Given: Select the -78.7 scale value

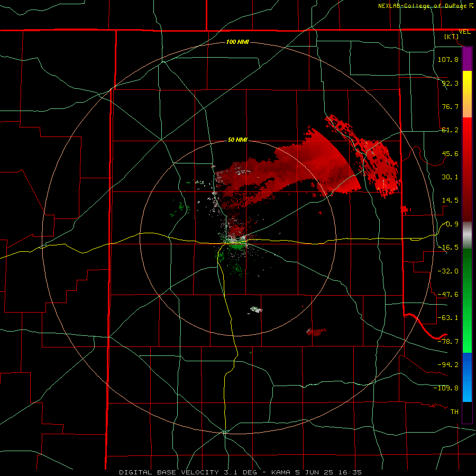Looking at the screenshot, I should 448,342.
